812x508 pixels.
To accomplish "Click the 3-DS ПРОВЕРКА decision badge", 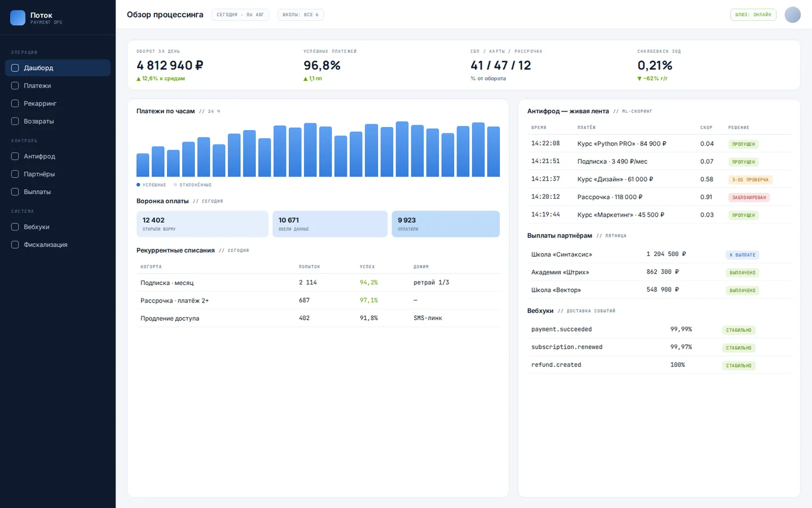I will (751, 180).
